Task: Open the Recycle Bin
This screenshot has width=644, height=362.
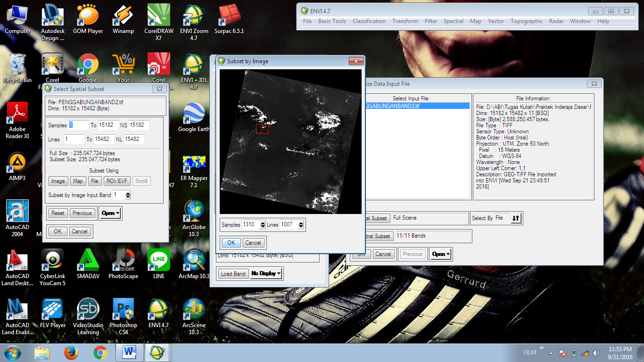Action: coord(17,68)
